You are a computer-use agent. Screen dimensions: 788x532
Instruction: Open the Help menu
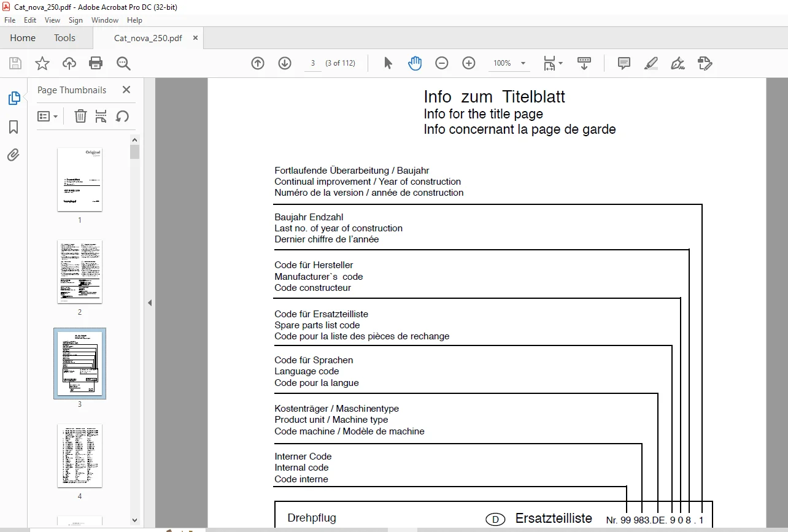[x=134, y=20]
